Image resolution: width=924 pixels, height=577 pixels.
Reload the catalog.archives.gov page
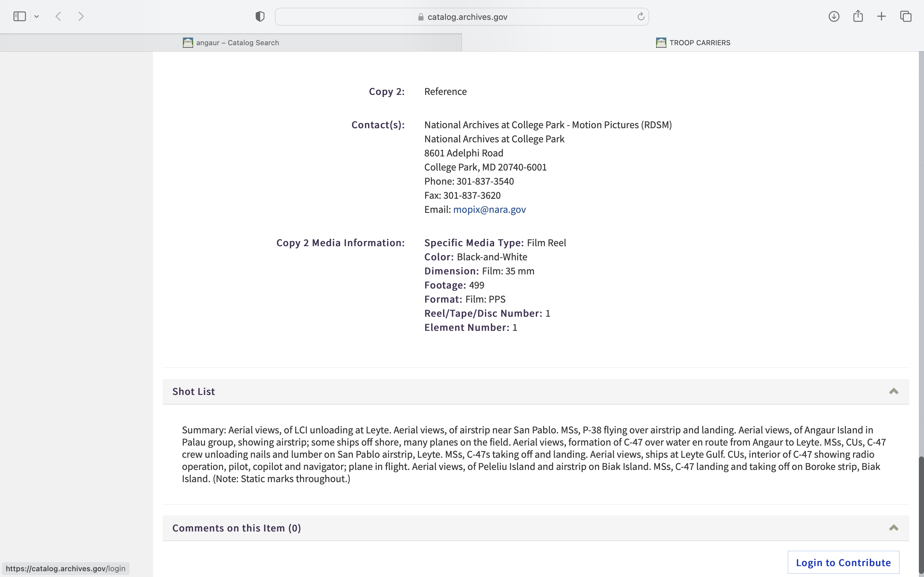(641, 16)
